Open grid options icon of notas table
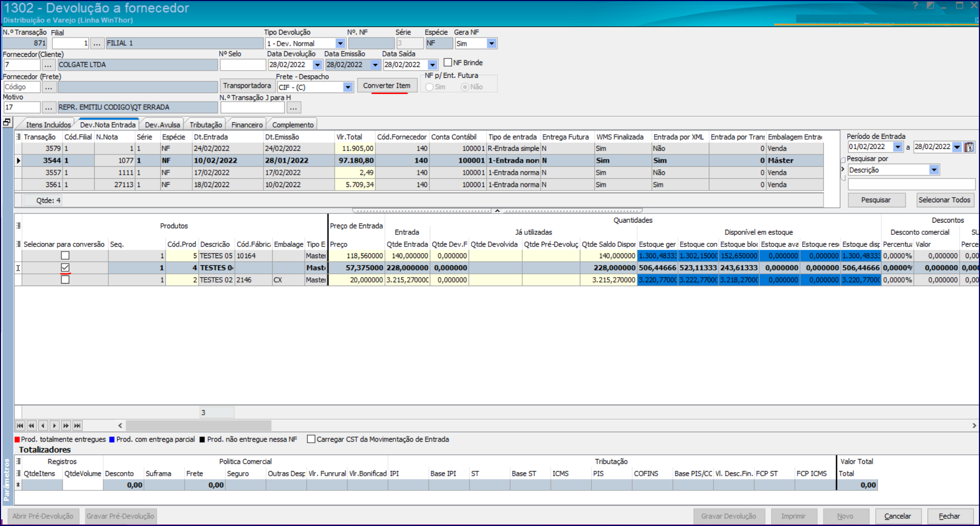Screen dimensions: 980x526 [x=18, y=137]
